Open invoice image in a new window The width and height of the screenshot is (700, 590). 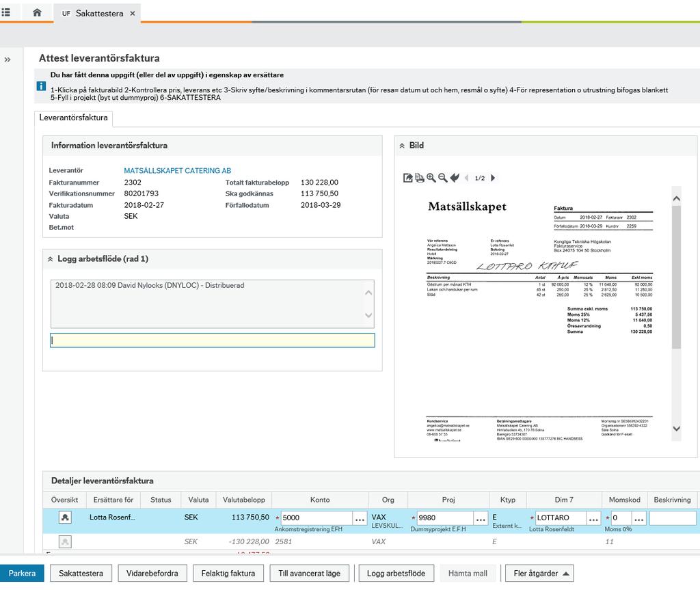(x=407, y=178)
